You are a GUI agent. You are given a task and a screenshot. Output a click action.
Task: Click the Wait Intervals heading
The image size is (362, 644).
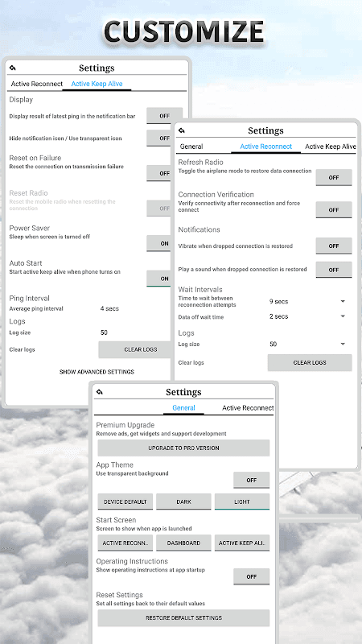pos(200,290)
